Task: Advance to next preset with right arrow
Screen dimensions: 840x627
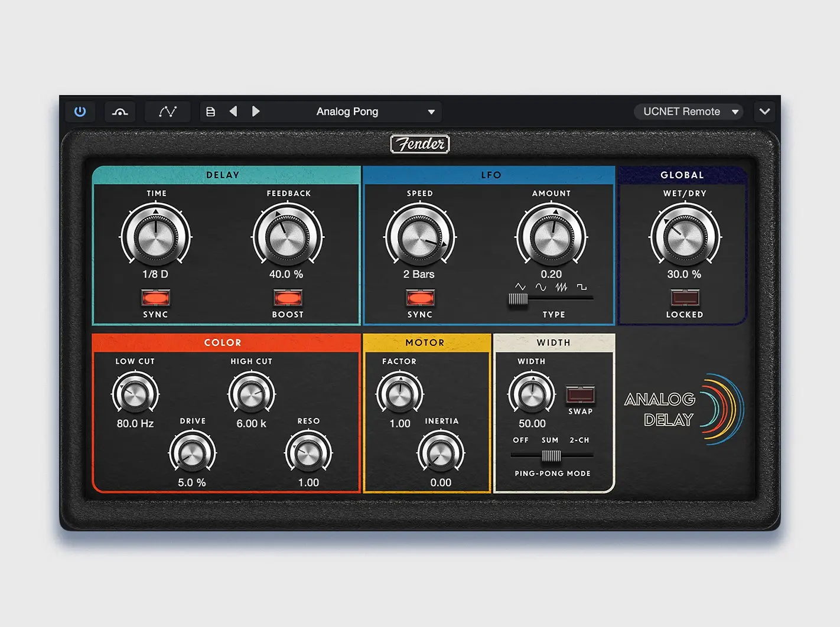Action: [256, 112]
